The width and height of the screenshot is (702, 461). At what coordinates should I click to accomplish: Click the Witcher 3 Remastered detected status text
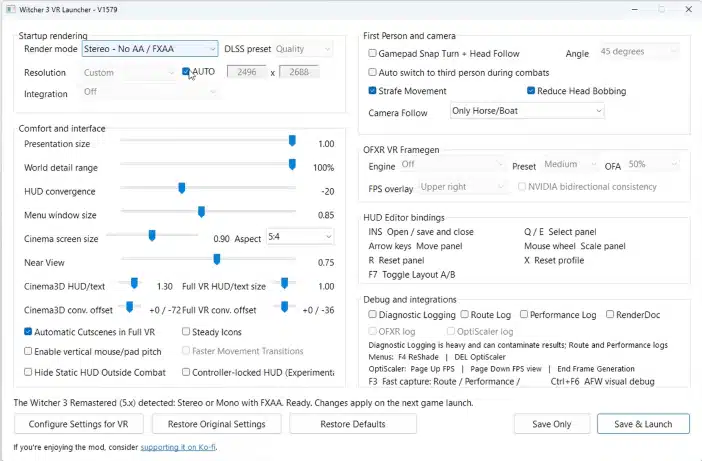click(243, 403)
